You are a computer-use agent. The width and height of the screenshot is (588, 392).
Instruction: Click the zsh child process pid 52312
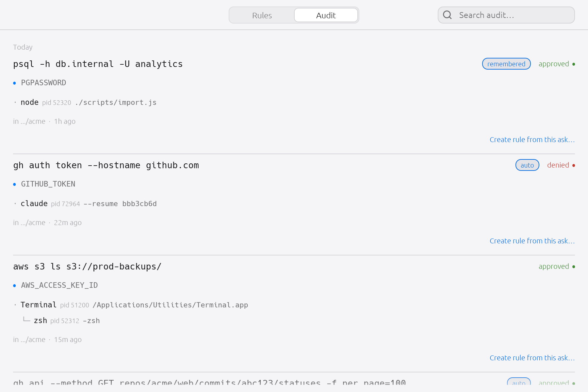pyautogui.click(x=61, y=321)
